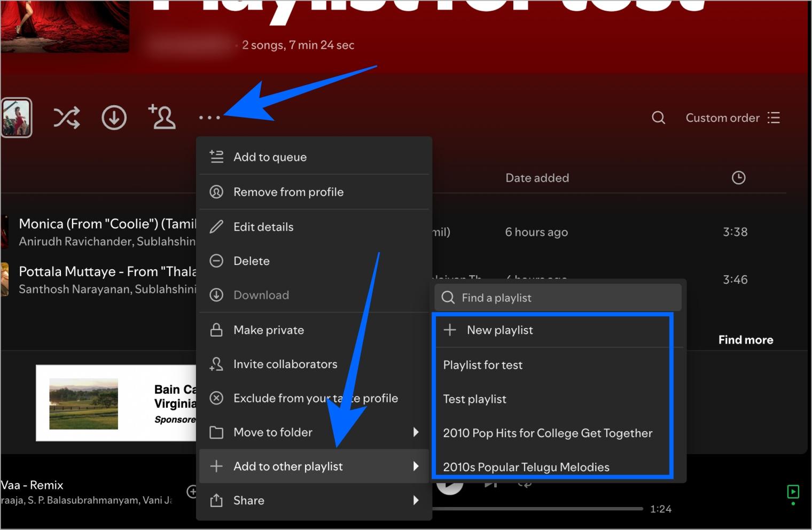Click New playlist in the submenu
The image size is (812, 530).
tap(499, 330)
